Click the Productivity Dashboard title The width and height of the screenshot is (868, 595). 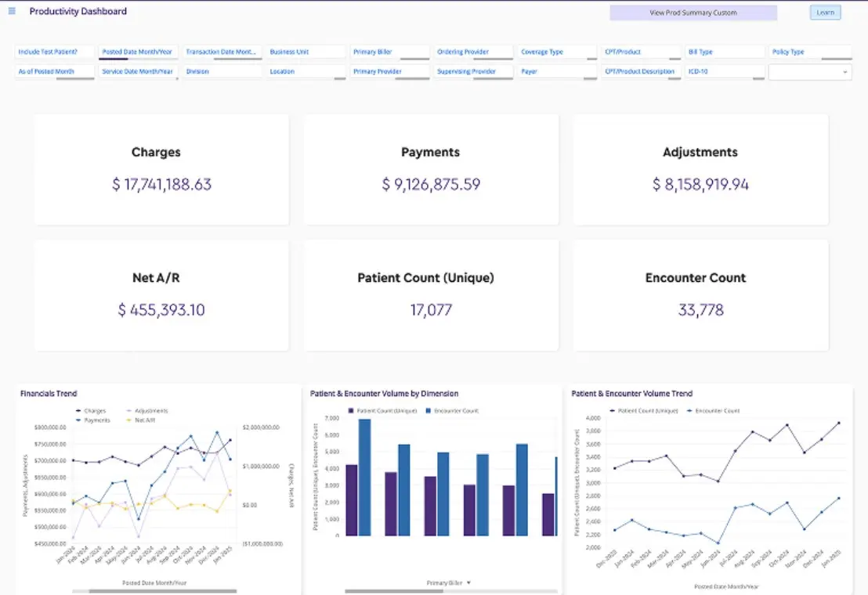(78, 11)
